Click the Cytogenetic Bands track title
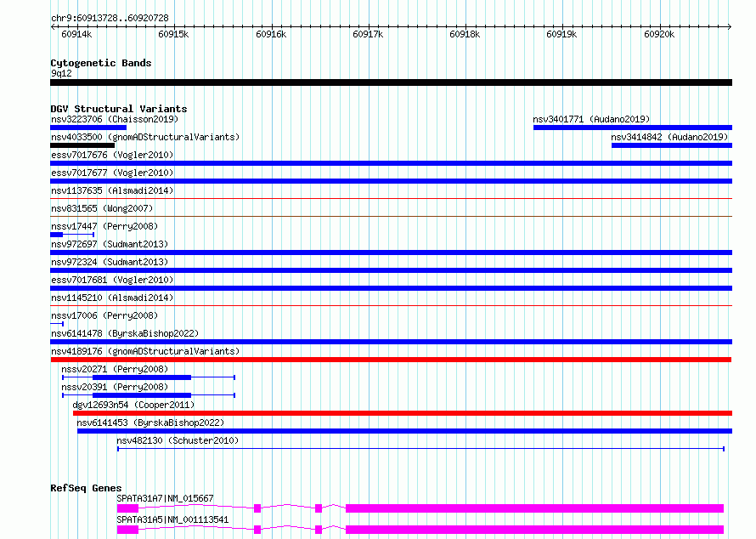756x539 pixels. click(101, 63)
